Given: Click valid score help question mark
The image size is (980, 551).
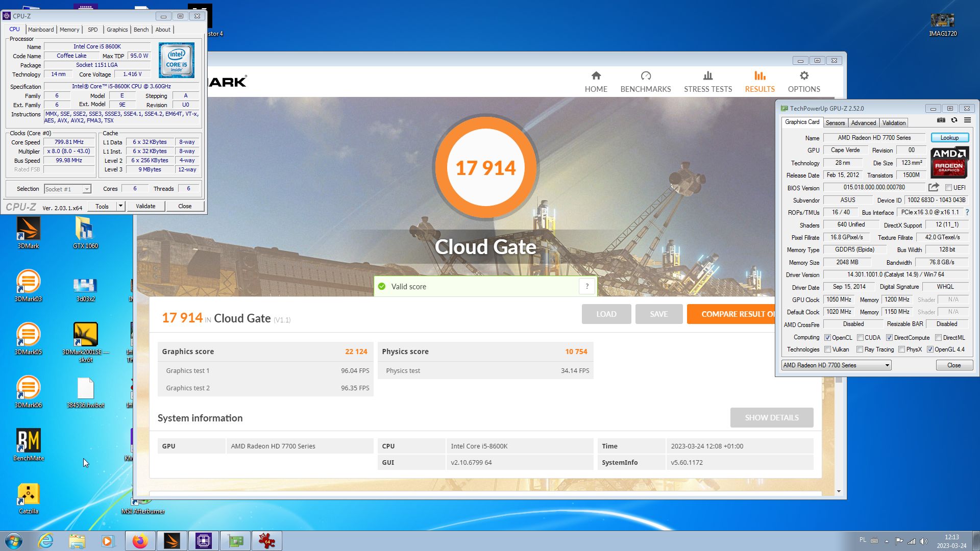Looking at the screenshot, I should 587,286.
